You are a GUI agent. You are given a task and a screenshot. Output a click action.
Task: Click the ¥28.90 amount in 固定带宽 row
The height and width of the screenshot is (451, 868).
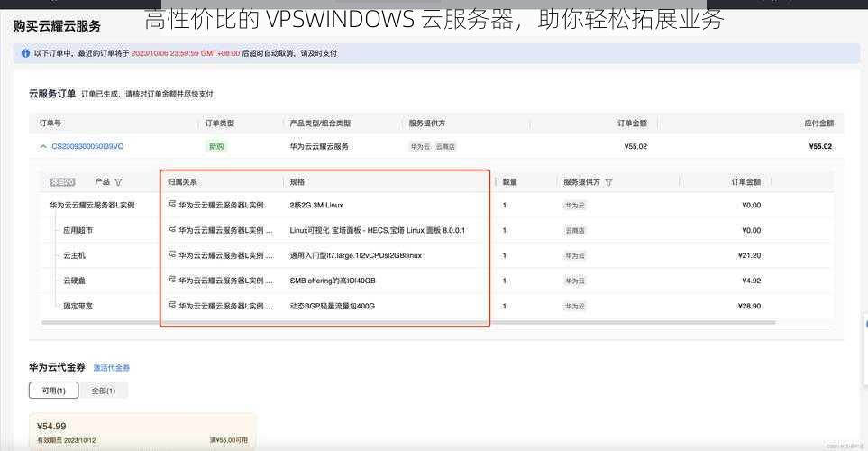tap(749, 306)
